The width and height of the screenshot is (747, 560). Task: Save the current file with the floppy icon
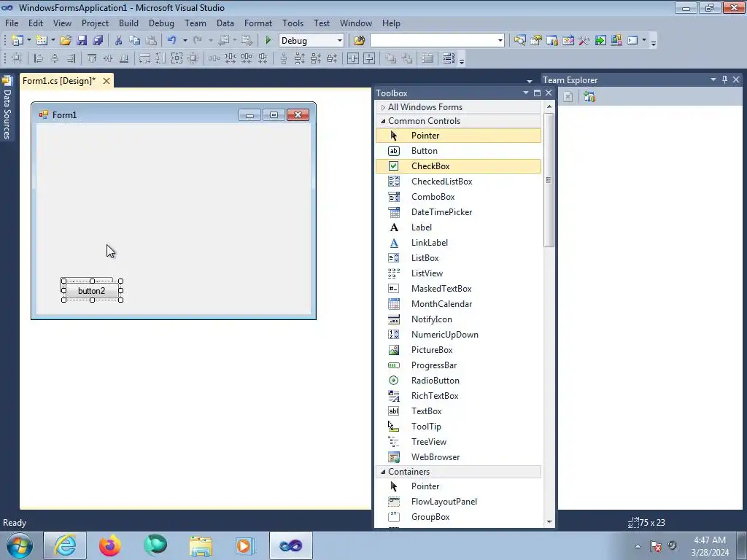point(82,41)
